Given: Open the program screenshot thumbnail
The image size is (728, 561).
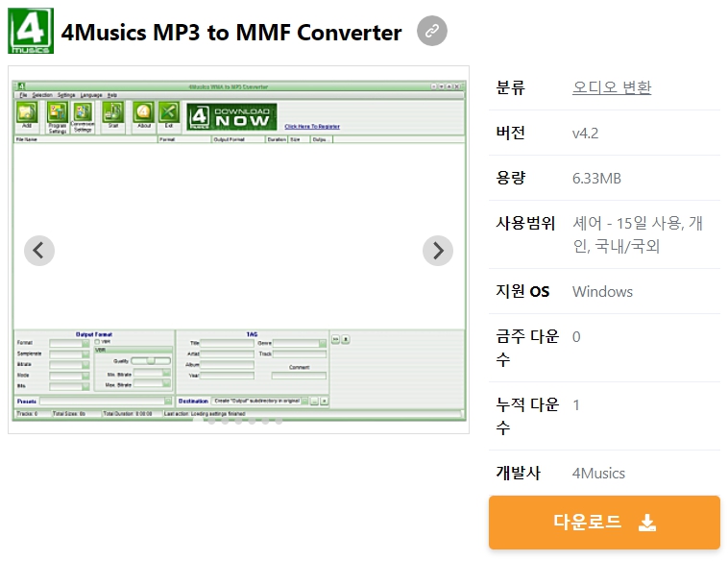Looking at the screenshot, I should (238, 250).
